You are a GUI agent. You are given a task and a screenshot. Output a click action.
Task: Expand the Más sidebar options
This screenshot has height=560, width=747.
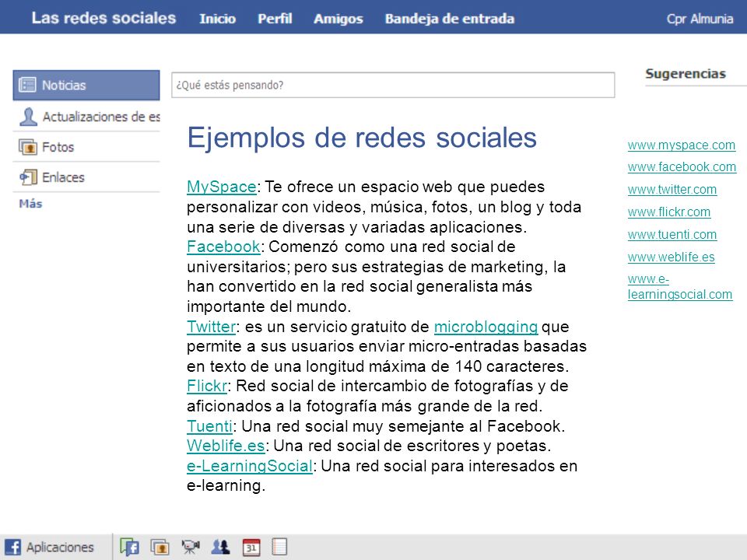point(30,204)
